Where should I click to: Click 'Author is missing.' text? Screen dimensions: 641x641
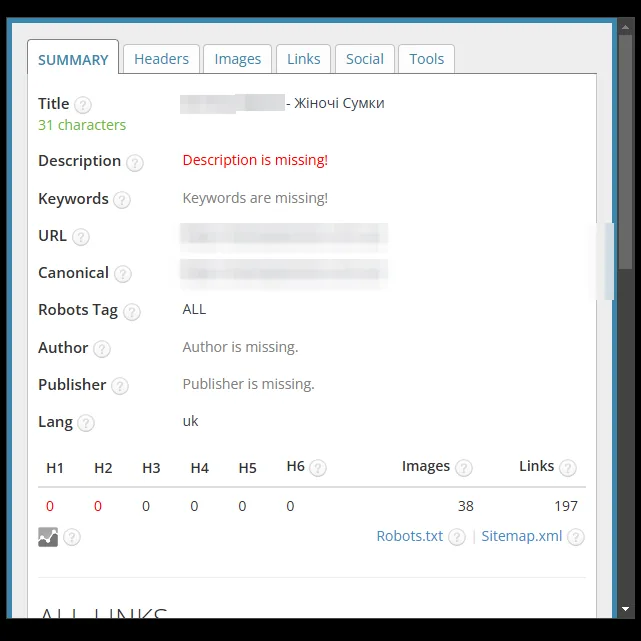[240, 347]
